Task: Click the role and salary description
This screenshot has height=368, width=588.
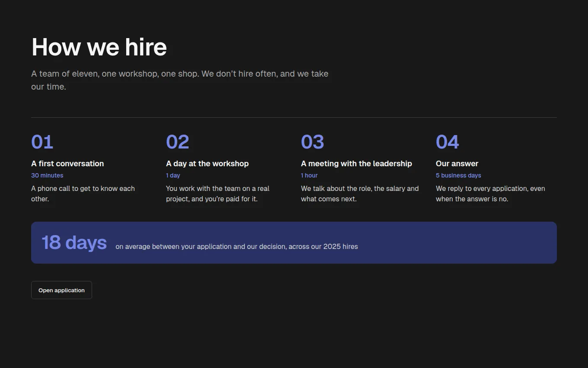Action: click(360, 194)
